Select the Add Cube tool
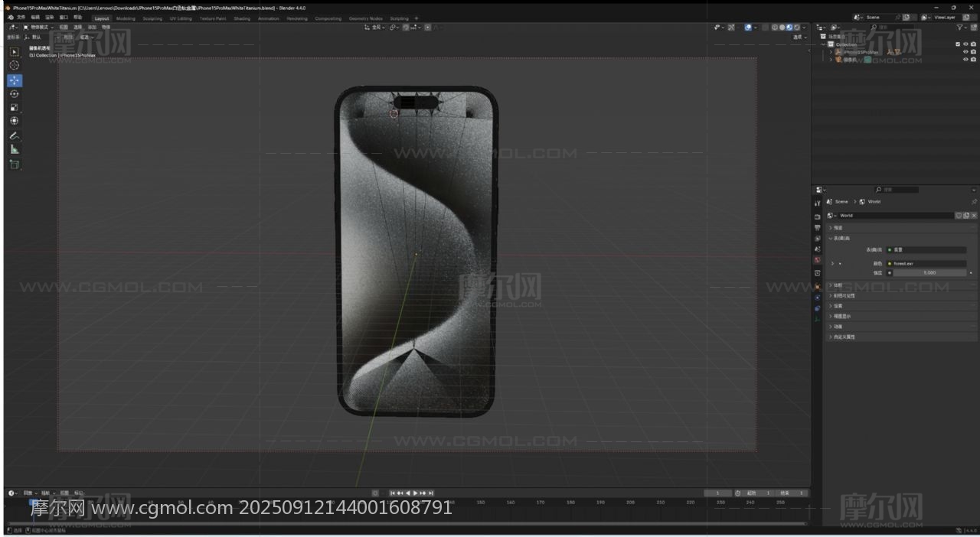Image resolution: width=980 pixels, height=537 pixels. (14, 164)
